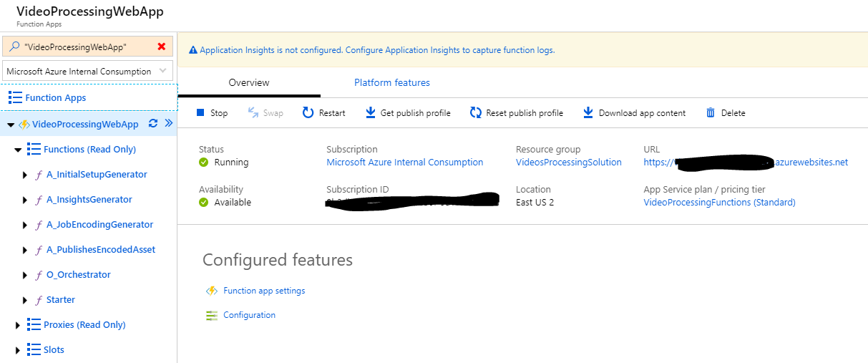This screenshot has width=868, height=363.
Task: Click the Application Insights warning icon
Action: [x=192, y=50]
